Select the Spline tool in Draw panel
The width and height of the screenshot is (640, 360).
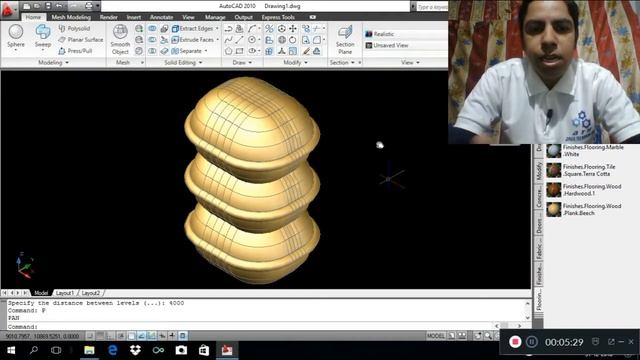[x=228, y=40]
